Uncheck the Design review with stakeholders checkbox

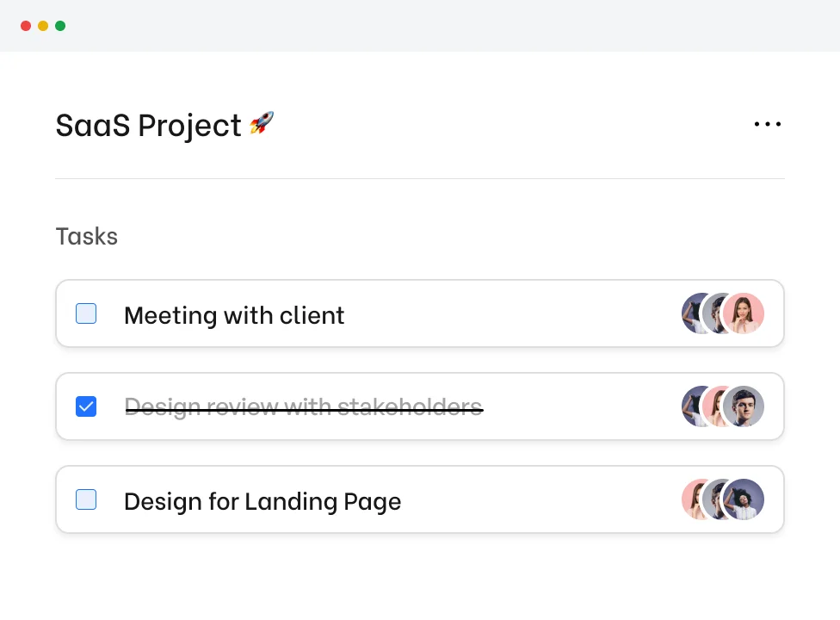point(86,406)
